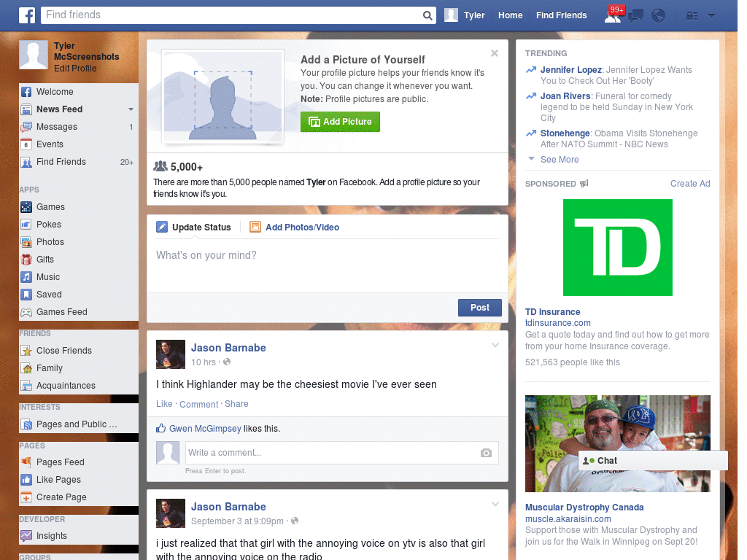Open Tyler profile in top navigation
This screenshot has height=560, width=747.
tap(465, 15)
